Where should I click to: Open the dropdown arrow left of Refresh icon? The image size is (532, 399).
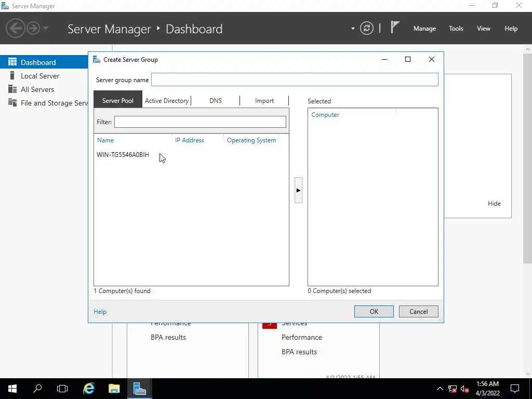point(353,29)
